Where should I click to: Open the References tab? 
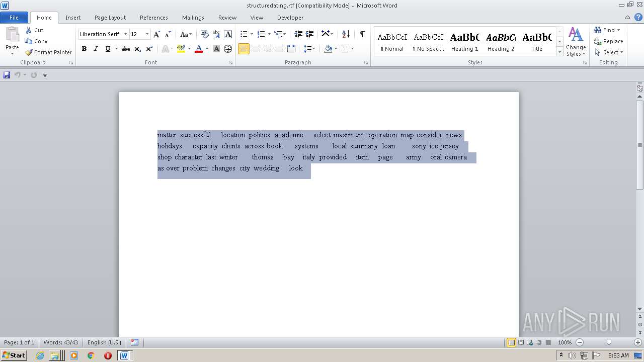(154, 18)
